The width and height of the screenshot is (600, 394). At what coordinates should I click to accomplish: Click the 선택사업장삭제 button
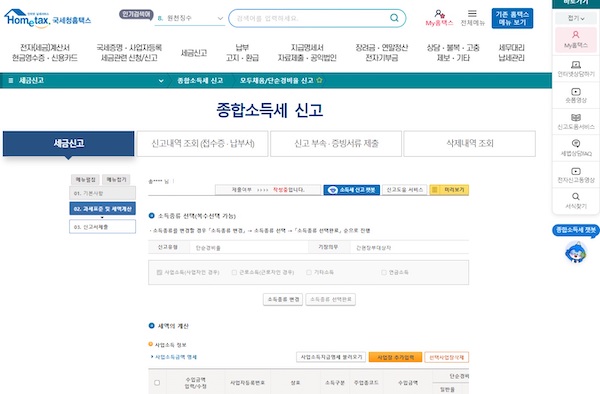coord(447,357)
